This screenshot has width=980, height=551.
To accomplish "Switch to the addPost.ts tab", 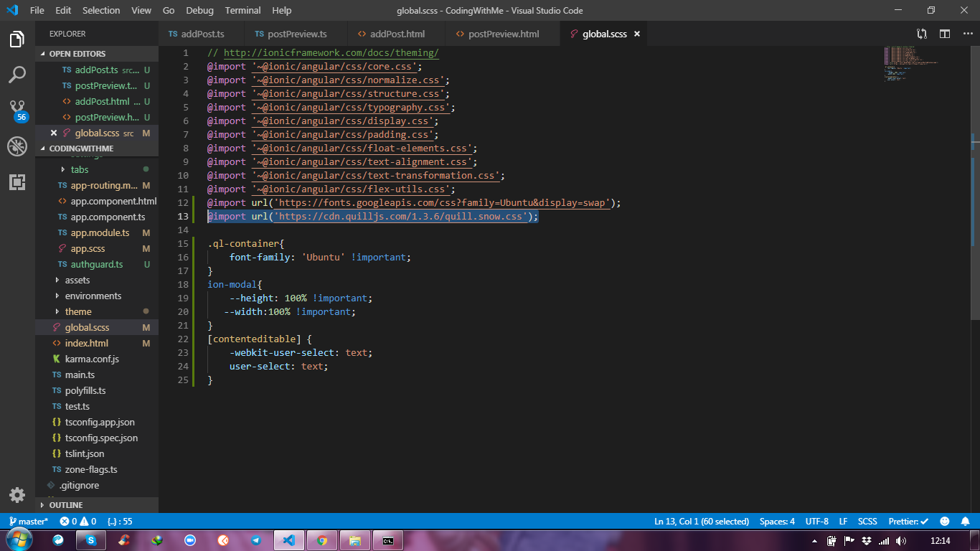I will point(202,34).
